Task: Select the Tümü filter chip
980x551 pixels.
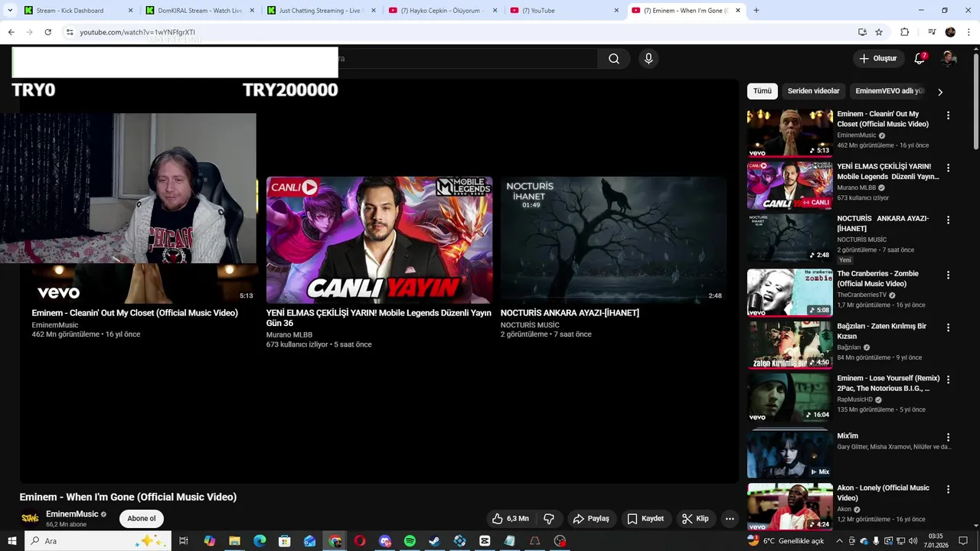Action: (x=763, y=91)
